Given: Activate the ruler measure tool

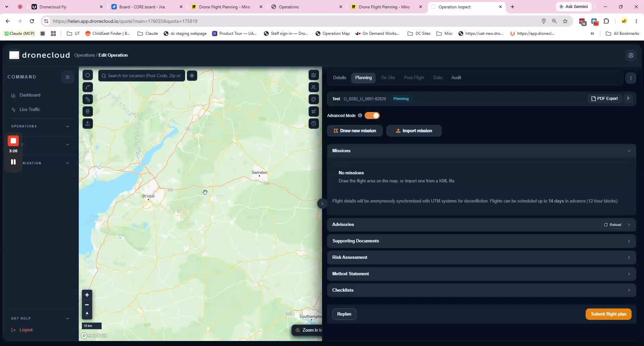Looking at the screenshot, I should (x=88, y=99).
